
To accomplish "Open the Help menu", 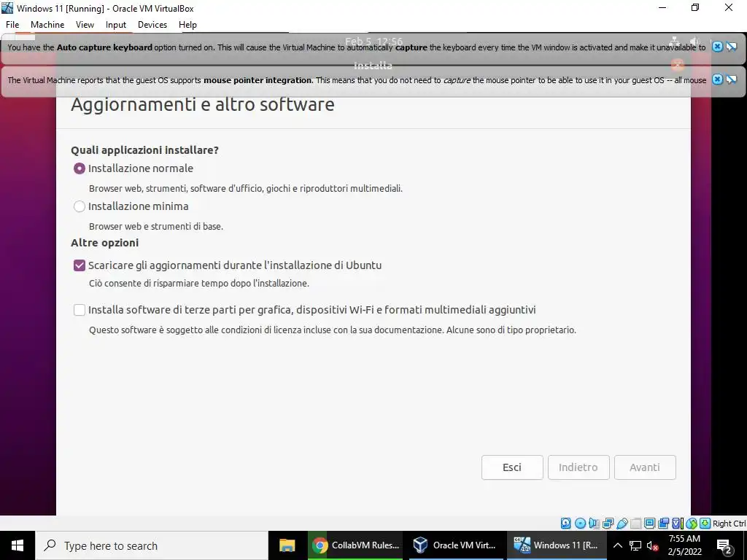I will [187, 25].
